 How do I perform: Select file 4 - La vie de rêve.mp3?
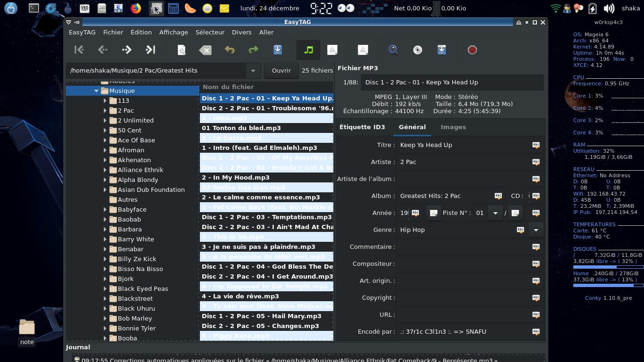tap(266, 296)
